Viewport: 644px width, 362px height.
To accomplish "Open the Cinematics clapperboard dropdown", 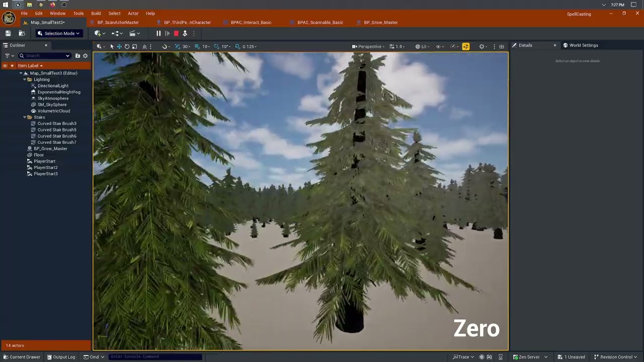I will click(134, 33).
